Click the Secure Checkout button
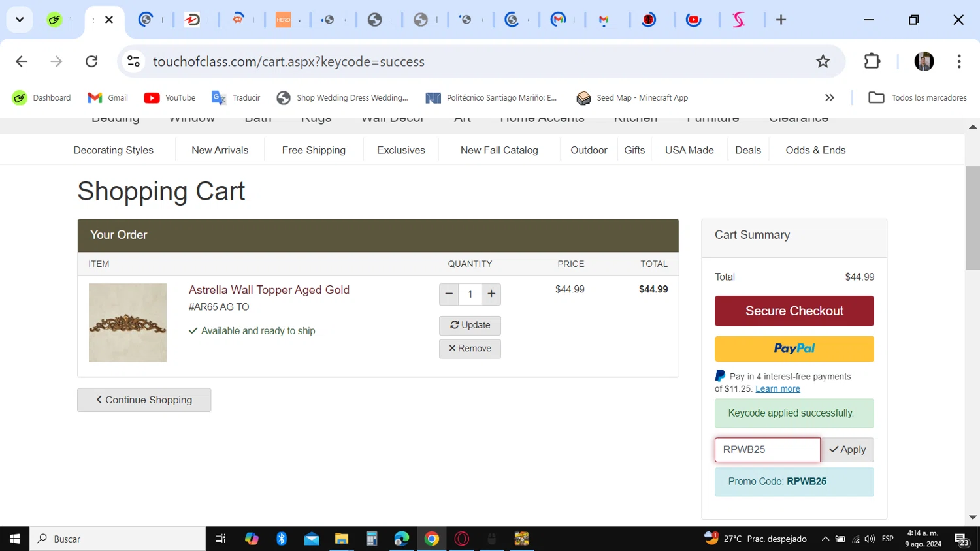Viewport: 980px width, 551px height. 794,311
